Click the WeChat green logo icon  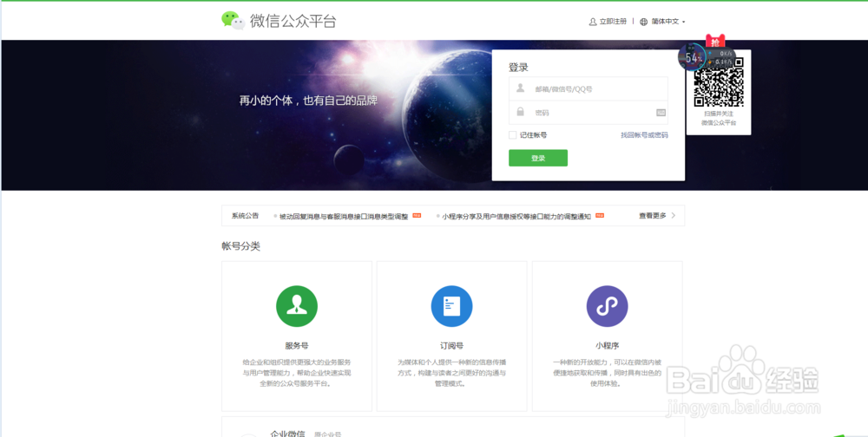[233, 21]
